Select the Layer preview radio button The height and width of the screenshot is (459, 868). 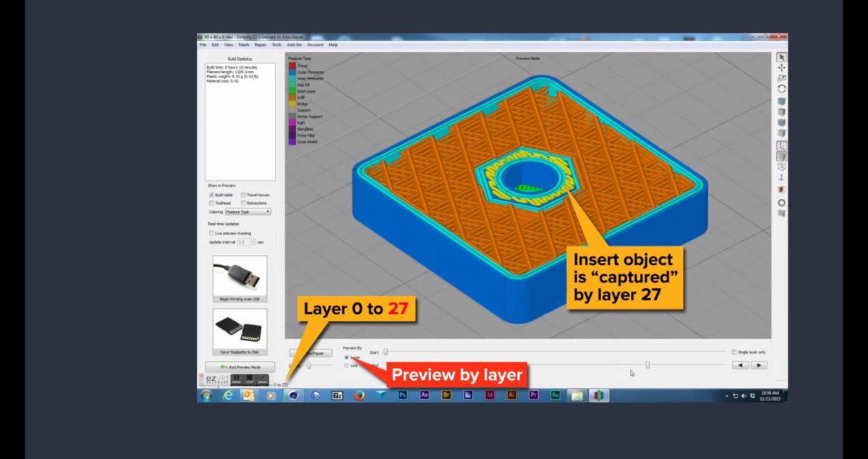click(x=346, y=358)
